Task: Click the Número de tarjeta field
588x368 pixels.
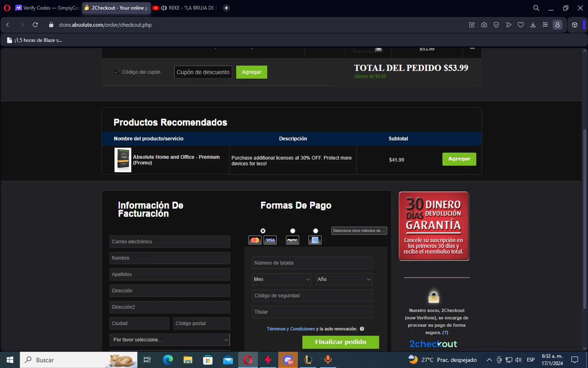Action: tap(312, 263)
